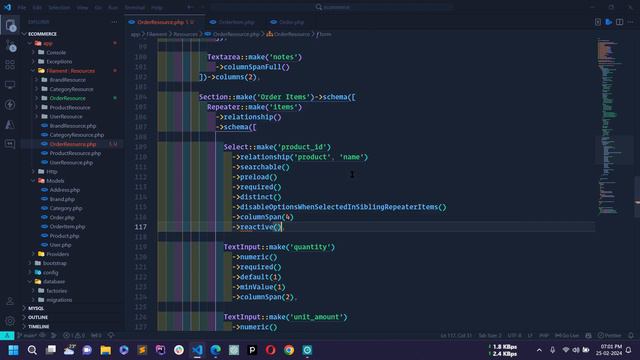This screenshot has width=640, height=360.
Task: Open Address.php in the Models folder
Action: click(x=65, y=190)
